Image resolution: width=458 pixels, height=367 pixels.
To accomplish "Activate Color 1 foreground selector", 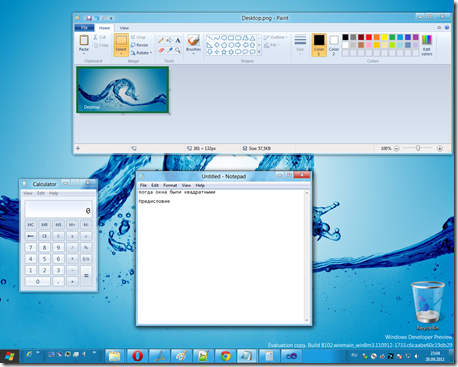I will tap(319, 45).
